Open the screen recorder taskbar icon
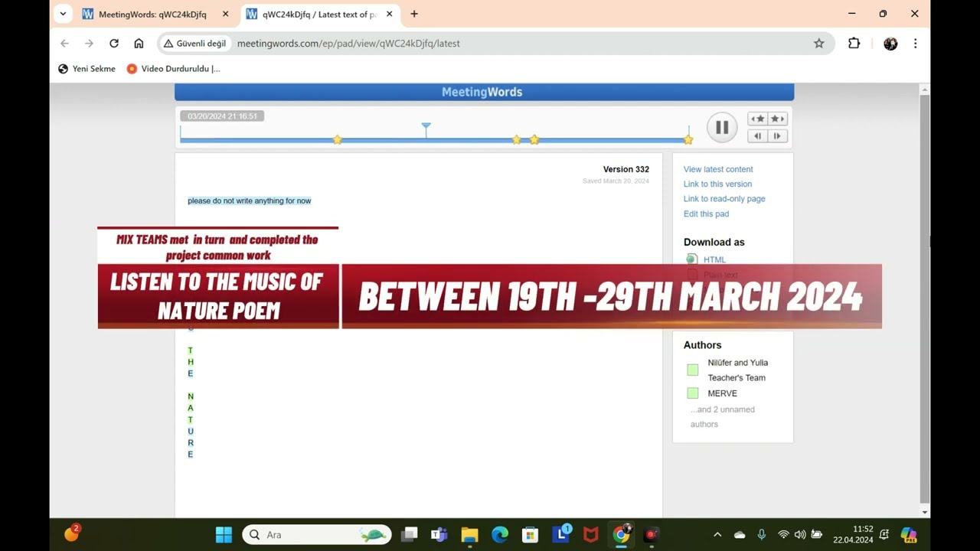 [651, 535]
